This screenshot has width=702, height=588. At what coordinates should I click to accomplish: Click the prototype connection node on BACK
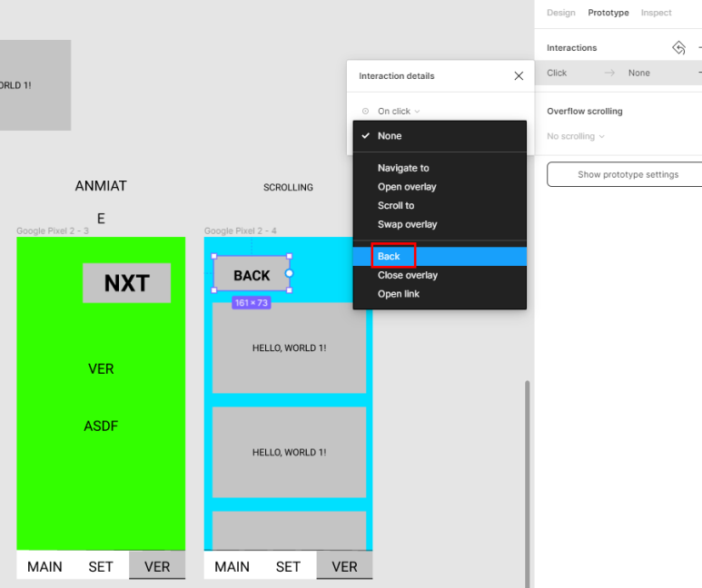[289, 273]
